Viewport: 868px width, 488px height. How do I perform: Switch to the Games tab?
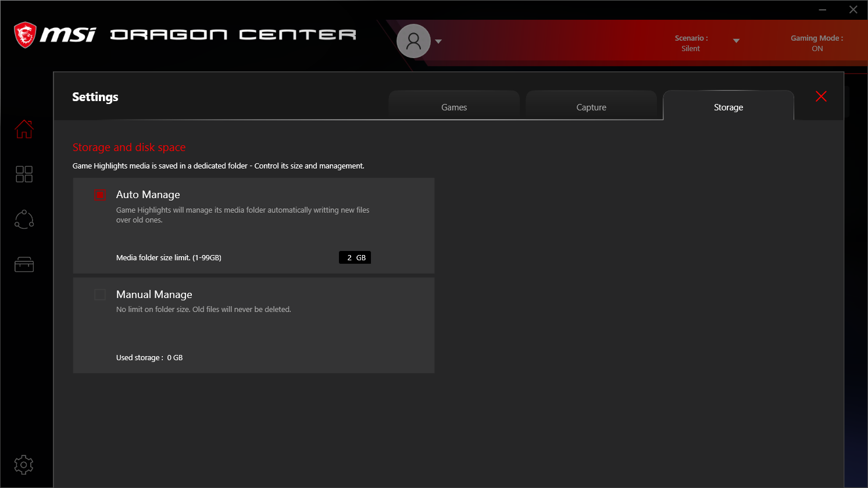pyautogui.click(x=454, y=106)
